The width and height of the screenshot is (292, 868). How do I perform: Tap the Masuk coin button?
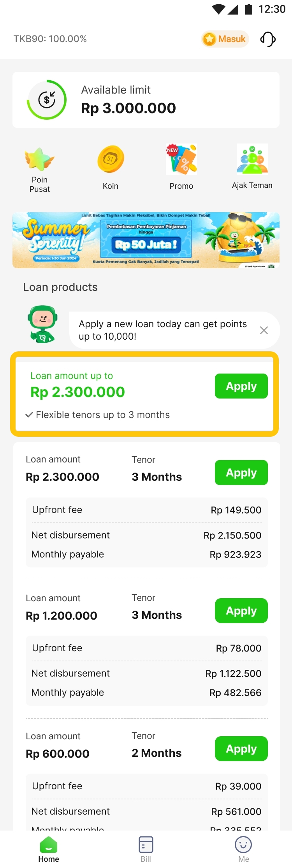coord(225,39)
